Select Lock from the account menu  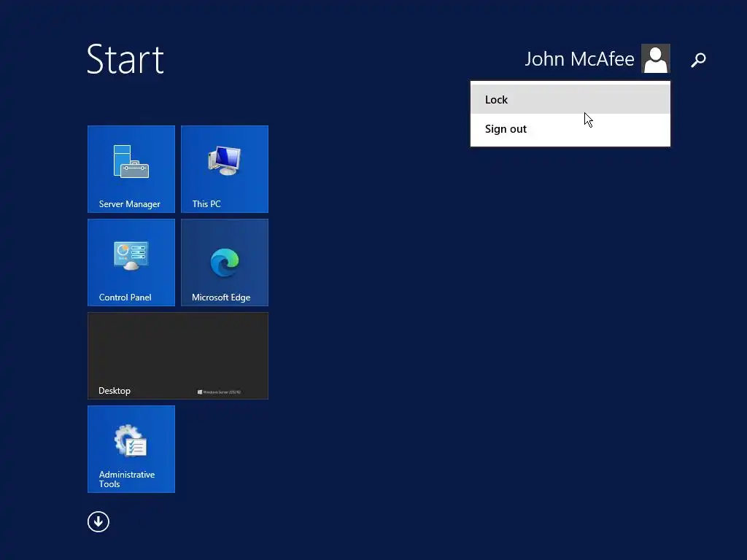570,99
